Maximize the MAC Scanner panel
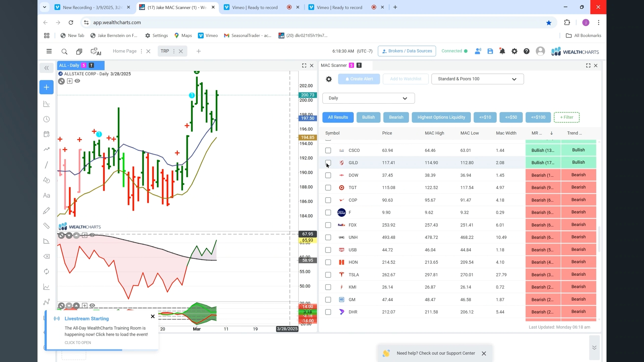 588,66
